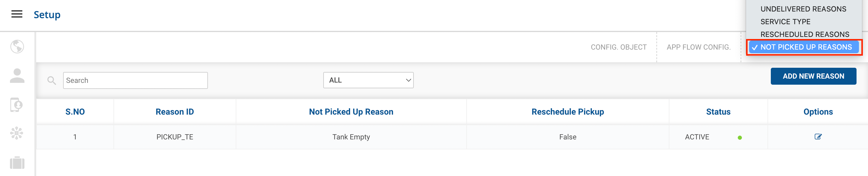Switch to CONFIG. OBJECT tab
Viewport: 868px width, 176px height.
click(618, 47)
